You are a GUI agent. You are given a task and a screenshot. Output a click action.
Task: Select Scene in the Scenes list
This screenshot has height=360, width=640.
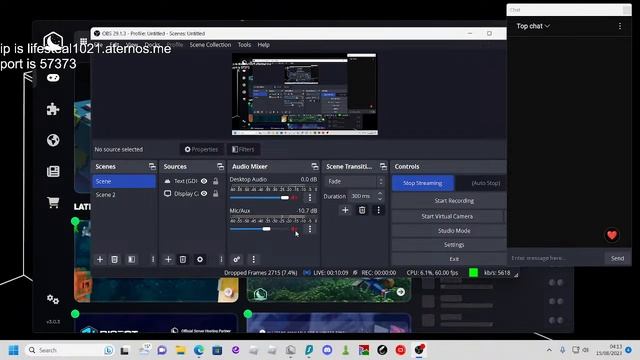click(124, 181)
